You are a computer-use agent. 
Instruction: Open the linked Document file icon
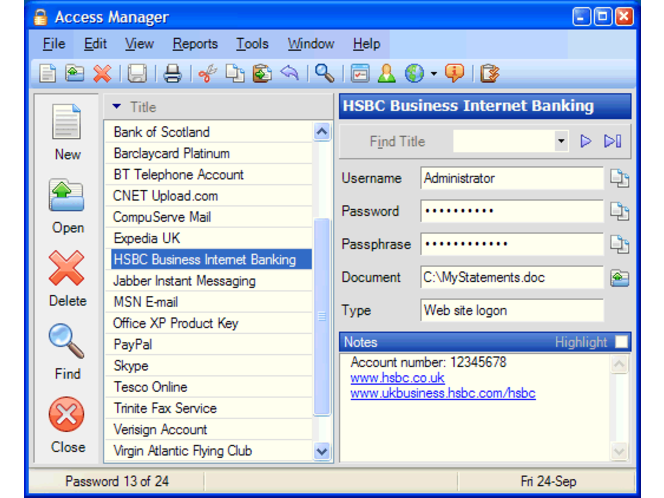coord(620,278)
